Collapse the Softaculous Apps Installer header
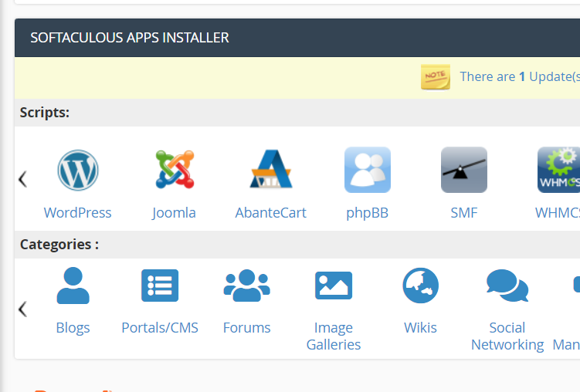580x392 pixels. click(130, 38)
